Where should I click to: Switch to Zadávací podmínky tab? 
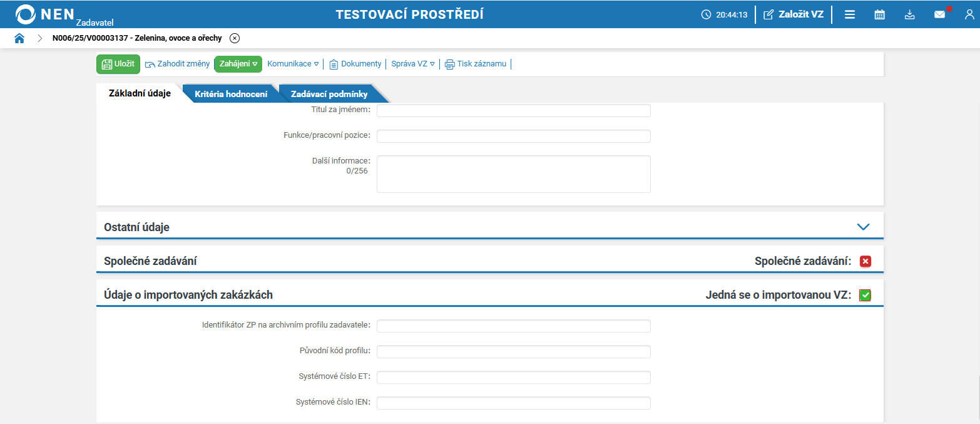click(x=329, y=95)
